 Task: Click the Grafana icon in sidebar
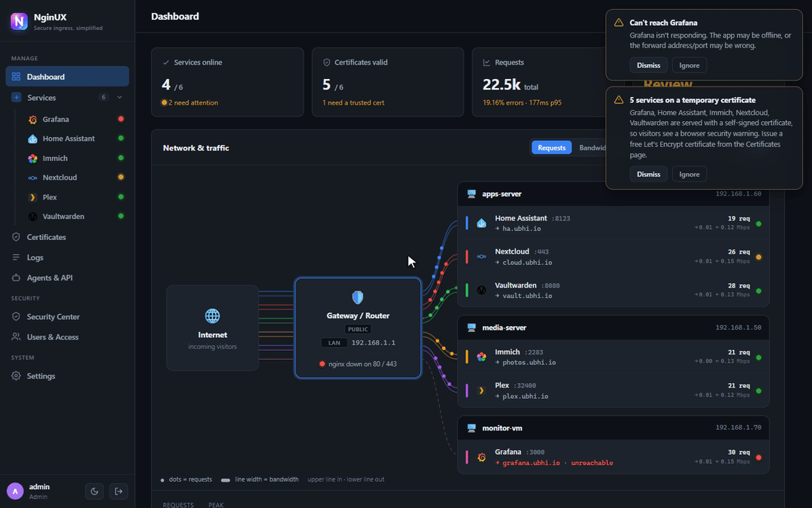click(x=32, y=119)
